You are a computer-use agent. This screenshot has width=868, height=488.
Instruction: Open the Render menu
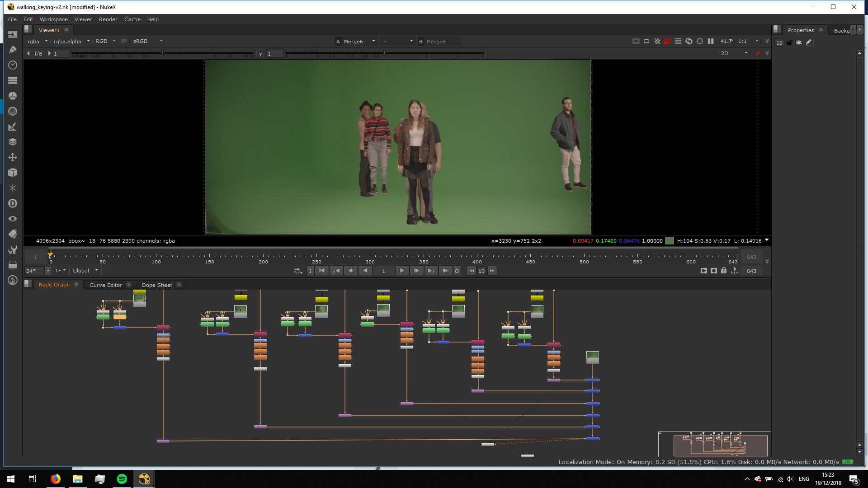click(108, 19)
